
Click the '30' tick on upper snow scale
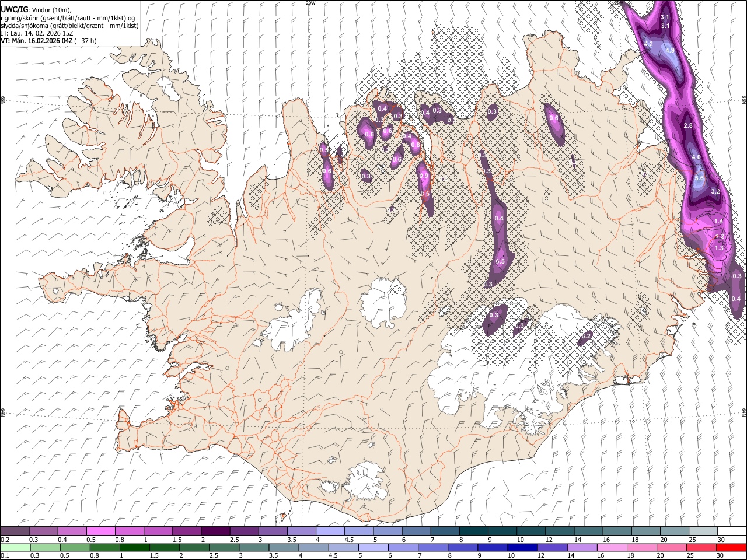click(720, 540)
